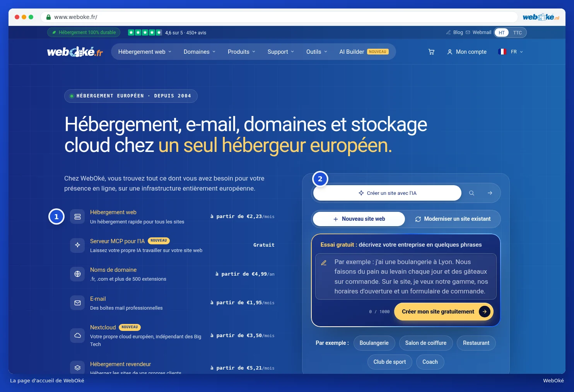
Task: Click the green leaf durable badge
Action: click(84, 32)
